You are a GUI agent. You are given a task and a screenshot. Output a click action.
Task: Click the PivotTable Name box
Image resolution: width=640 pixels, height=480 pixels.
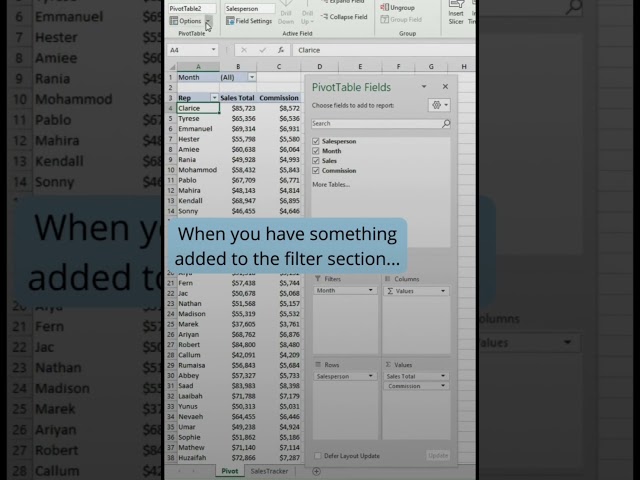tap(191, 8)
